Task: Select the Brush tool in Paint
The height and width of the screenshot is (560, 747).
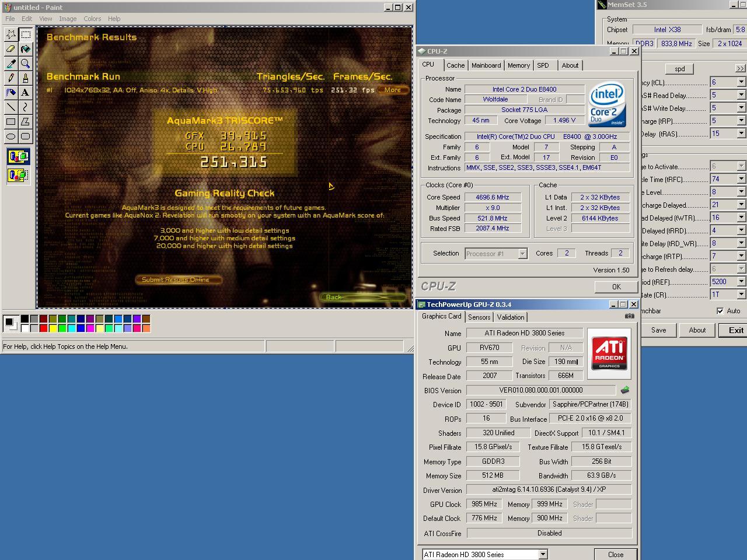Action: 26,78
